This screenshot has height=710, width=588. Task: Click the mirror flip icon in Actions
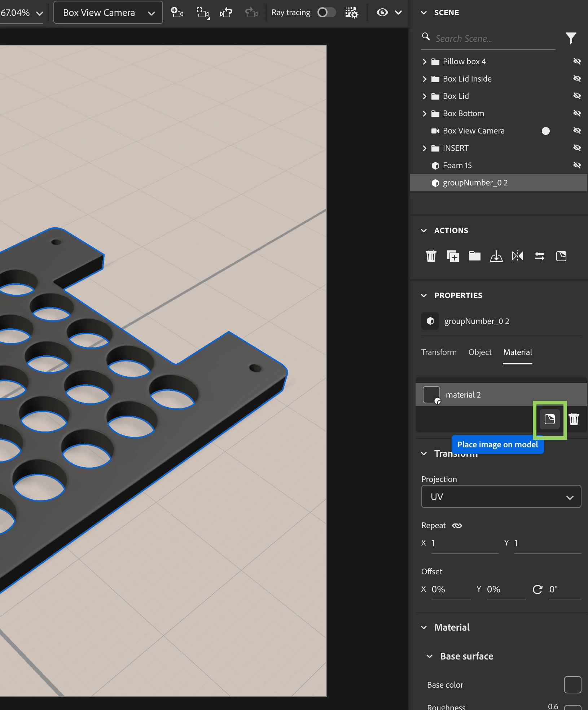(x=518, y=256)
